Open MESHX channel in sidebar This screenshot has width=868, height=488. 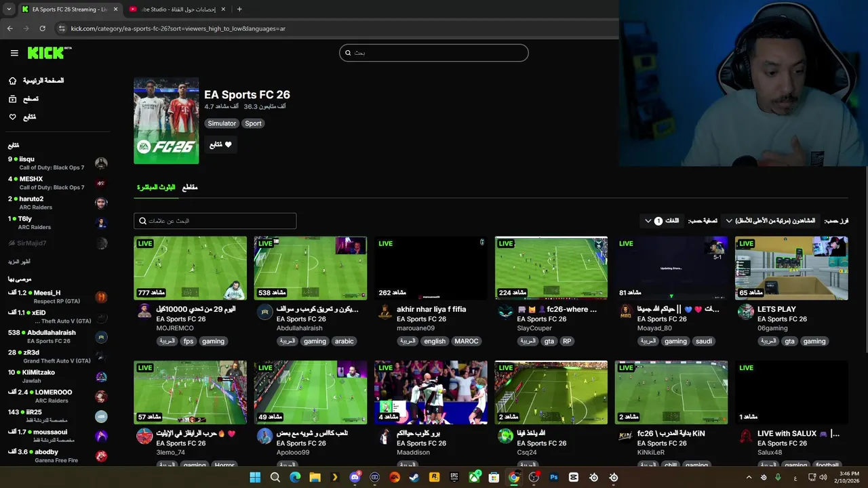coord(58,183)
